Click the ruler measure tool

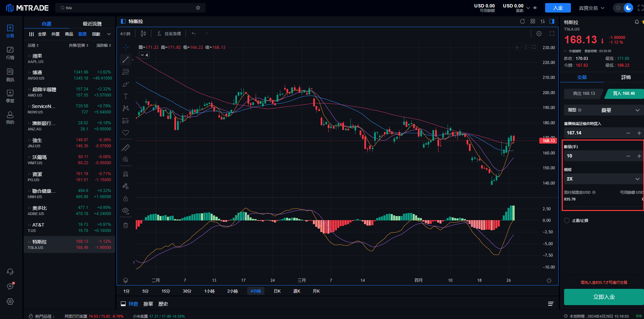(x=126, y=148)
